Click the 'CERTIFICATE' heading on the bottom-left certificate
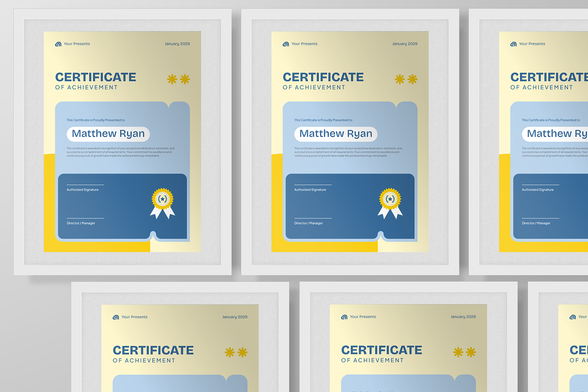588x392 pixels. click(x=153, y=350)
